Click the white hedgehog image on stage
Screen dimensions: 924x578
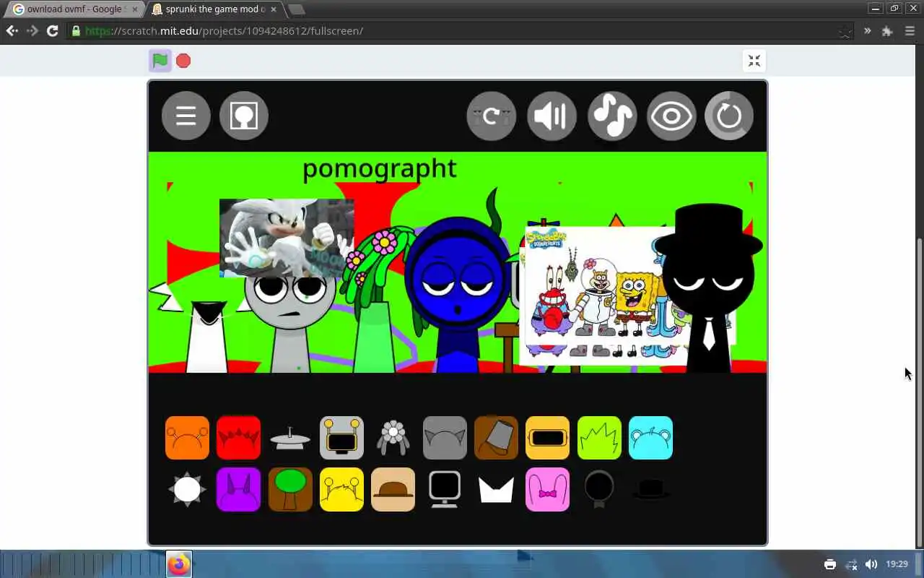tap(287, 237)
